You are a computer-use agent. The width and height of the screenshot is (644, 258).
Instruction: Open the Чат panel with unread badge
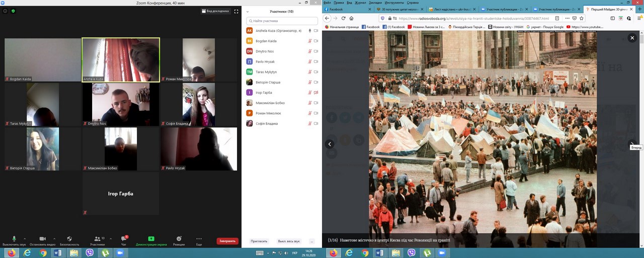tap(124, 238)
